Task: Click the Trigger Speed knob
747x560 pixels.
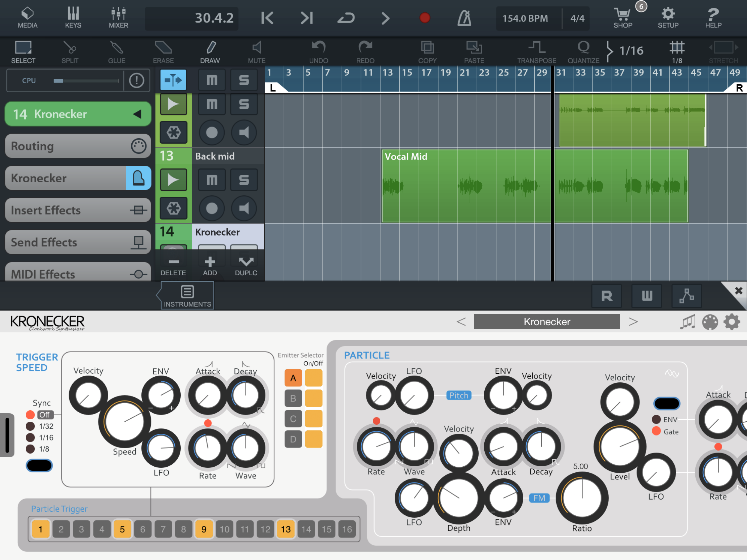Action: click(x=125, y=422)
